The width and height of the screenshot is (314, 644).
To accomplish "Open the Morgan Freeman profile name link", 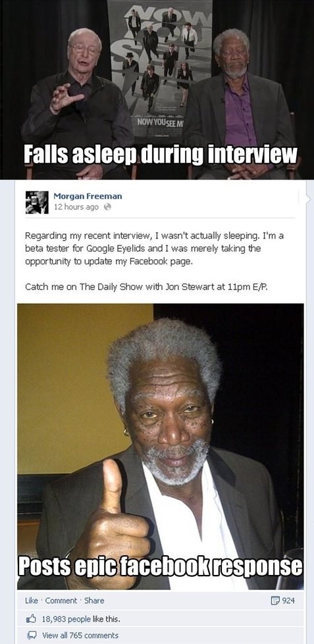I will pyautogui.click(x=88, y=196).
